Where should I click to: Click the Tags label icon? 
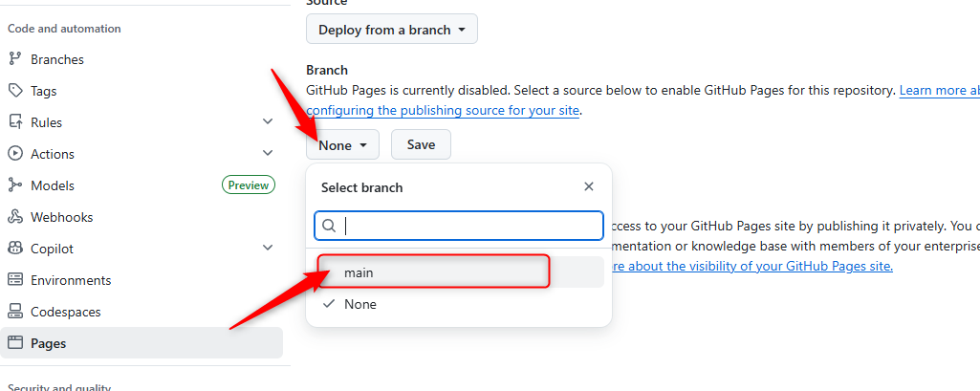14,91
